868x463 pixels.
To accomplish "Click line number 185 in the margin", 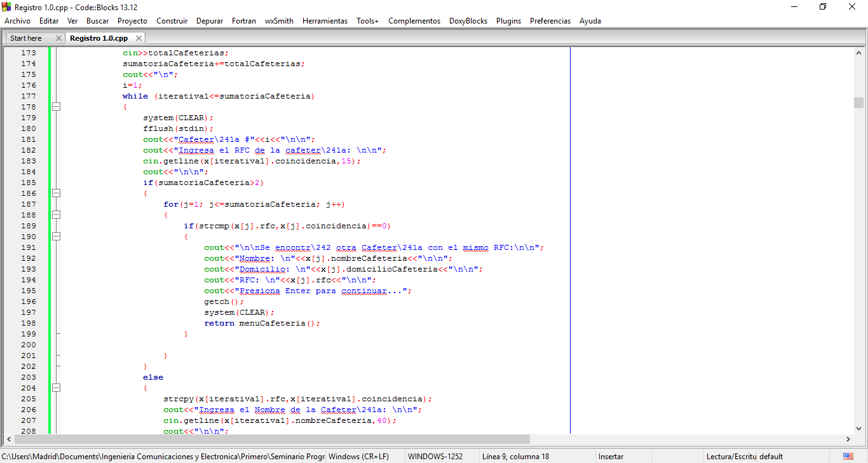I will (x=29, y=183).
